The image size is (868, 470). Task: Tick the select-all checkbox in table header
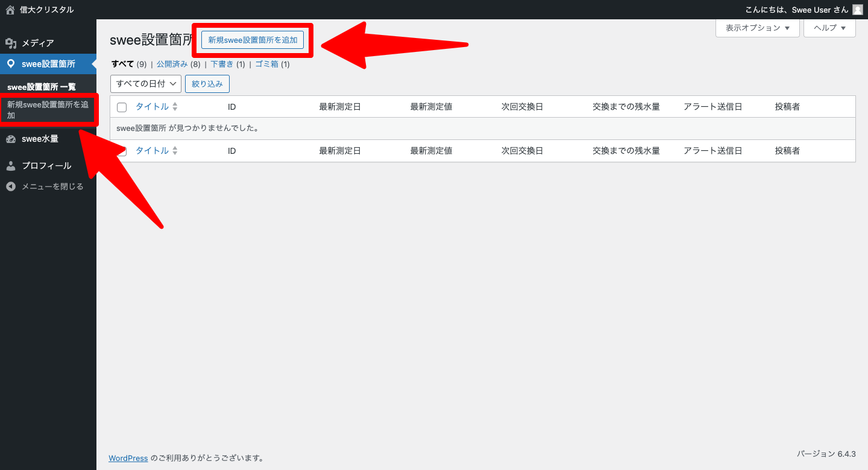(x=122, y=107)
